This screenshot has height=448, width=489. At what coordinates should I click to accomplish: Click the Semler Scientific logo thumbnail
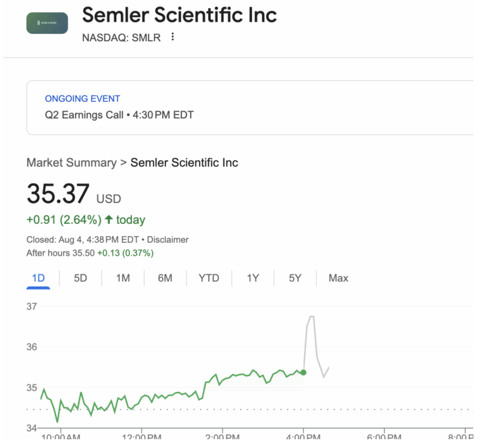click(x=47, y=23)
